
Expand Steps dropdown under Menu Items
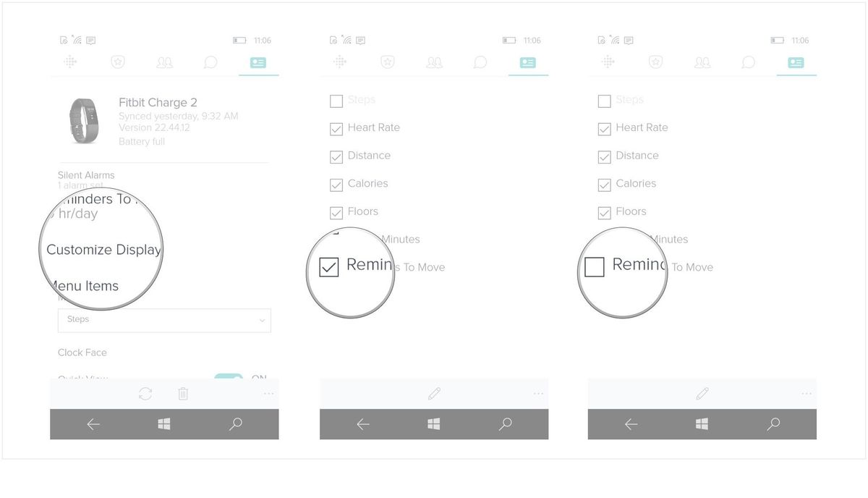164,320
